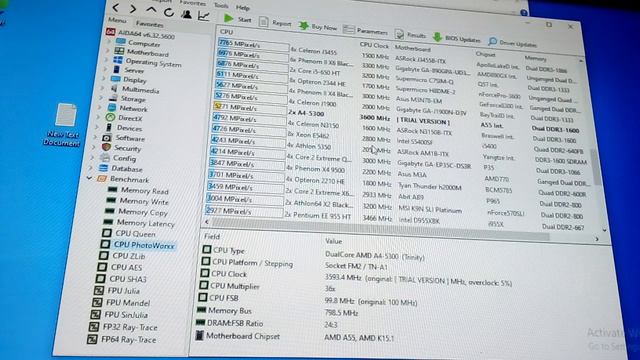Viewport: 640px width, 360px height.
Task: Open the Tools menu
Action: (x=221, y=5)
